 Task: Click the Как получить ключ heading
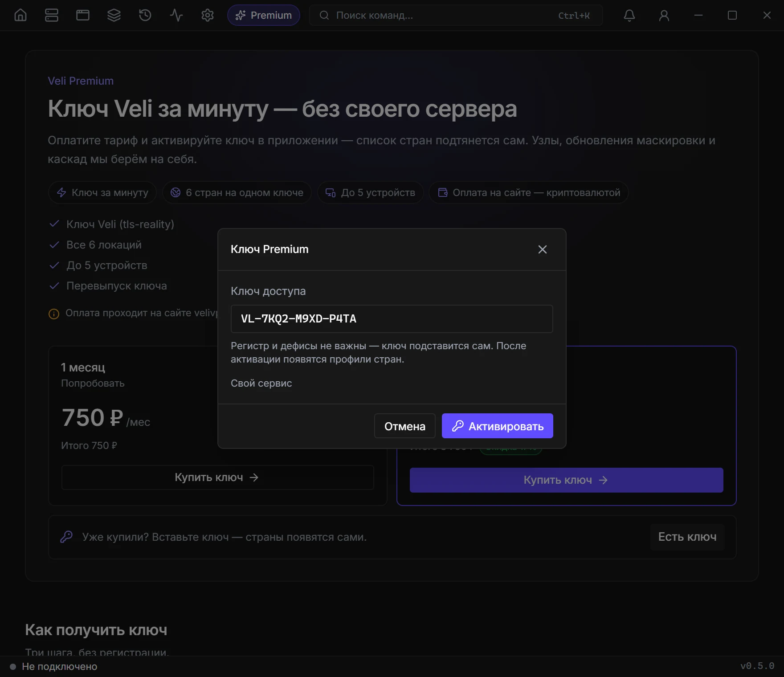tap(96, 630)
